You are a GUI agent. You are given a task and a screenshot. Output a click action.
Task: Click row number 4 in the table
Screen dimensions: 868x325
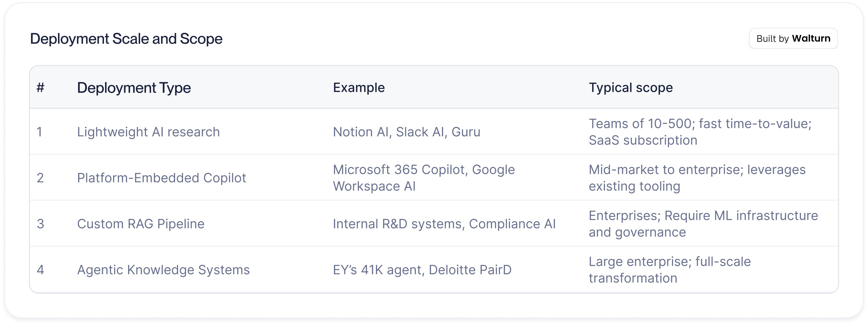(x=40, y=270)
